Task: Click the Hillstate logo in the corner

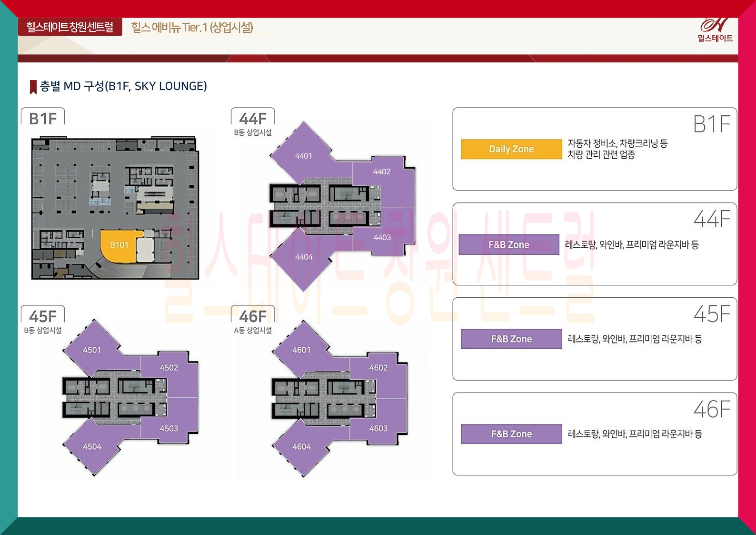Action: point(715,30)
